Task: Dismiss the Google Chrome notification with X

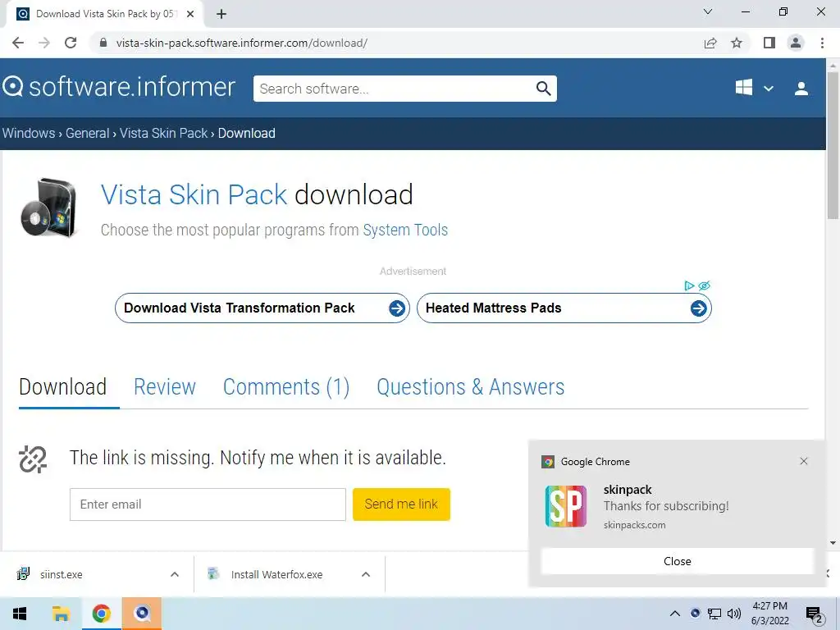Action: (x=804, y=461)
